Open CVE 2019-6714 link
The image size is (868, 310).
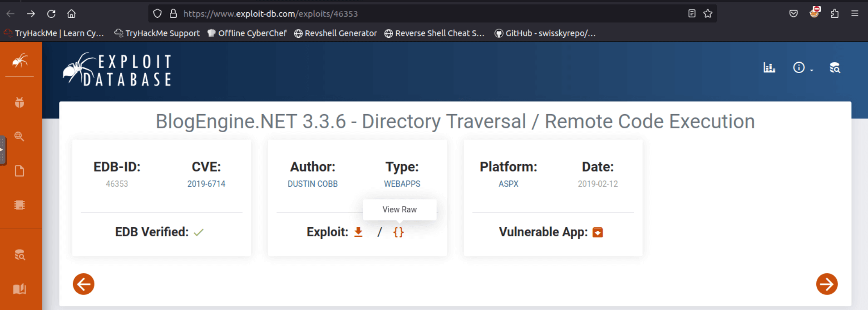[x=206, y=184]
